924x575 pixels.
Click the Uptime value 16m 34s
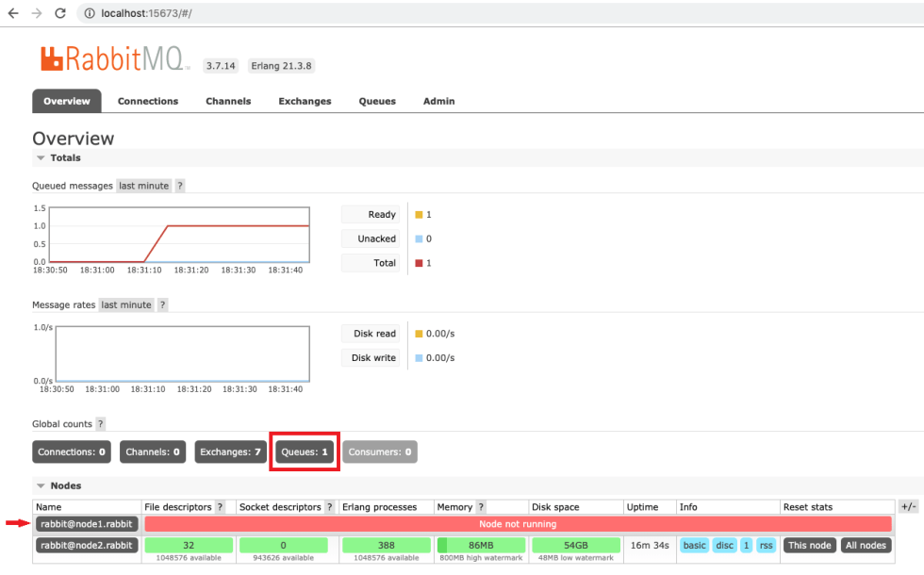[650, 545]
